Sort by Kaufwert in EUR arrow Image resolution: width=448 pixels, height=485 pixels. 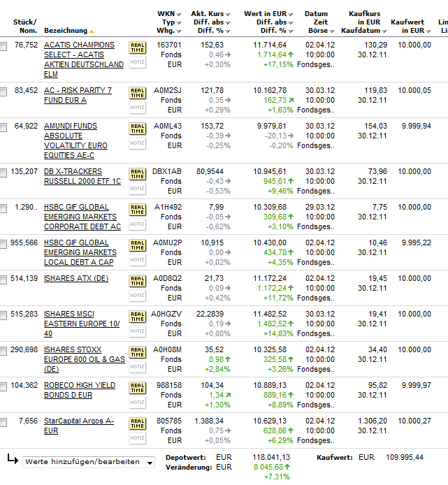tap(428, 31)
